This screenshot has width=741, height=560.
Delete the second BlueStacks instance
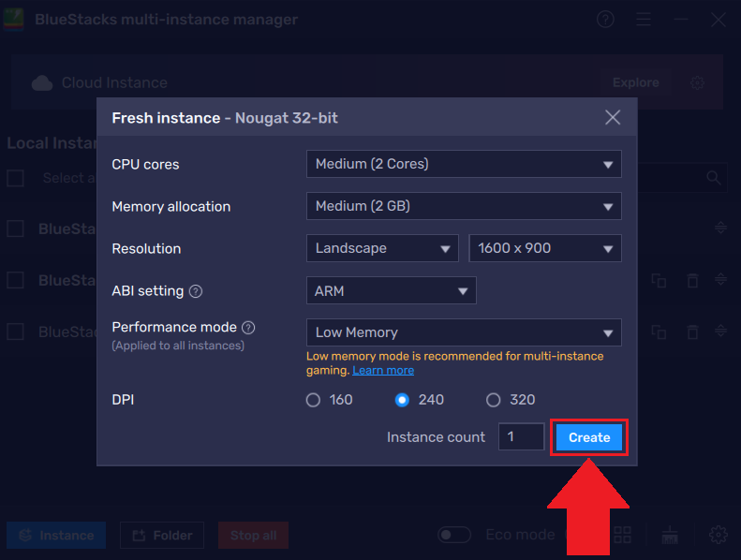pyautogui.click(x=692, y=280)
